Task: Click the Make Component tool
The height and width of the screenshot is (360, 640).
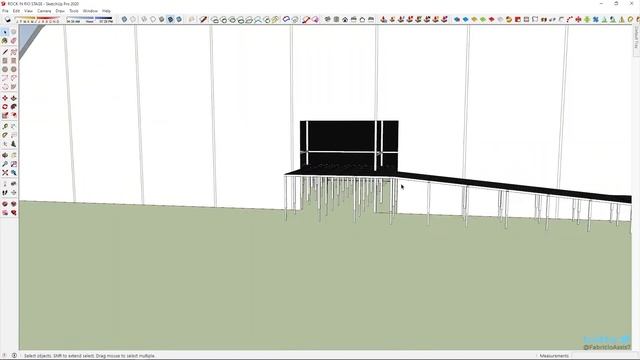Action: pyautogui.click(x=13, y=32)
